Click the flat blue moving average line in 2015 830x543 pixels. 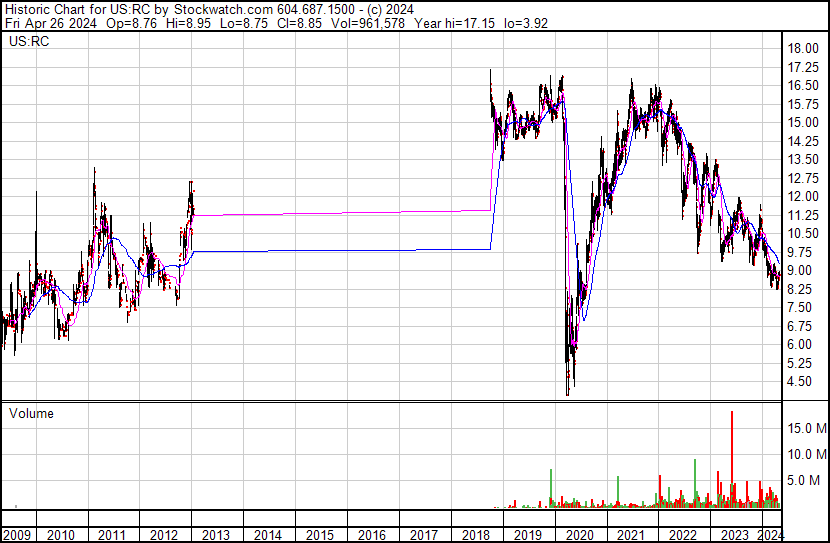pos(320,250)
